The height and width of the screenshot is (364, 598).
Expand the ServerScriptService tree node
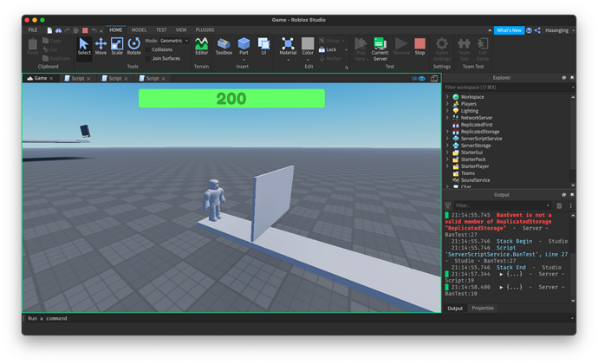click(447, 139)
